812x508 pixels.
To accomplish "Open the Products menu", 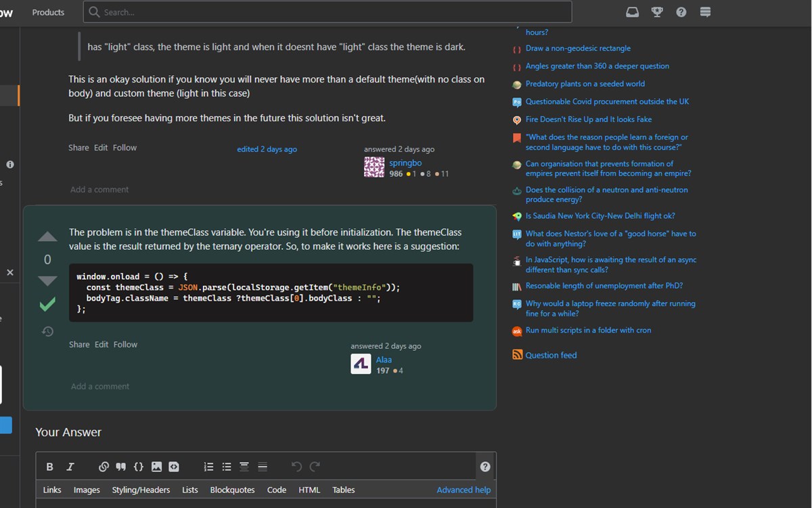I will (x=47, y=12).
